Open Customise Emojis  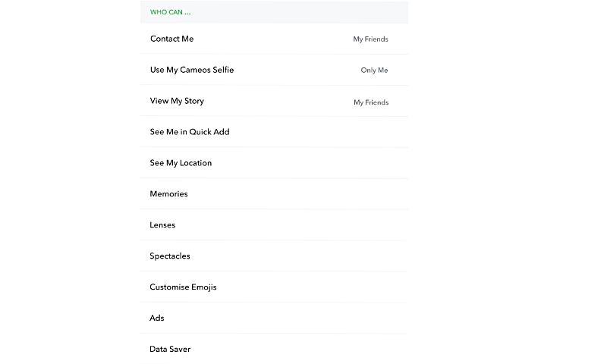click(183, 287)
